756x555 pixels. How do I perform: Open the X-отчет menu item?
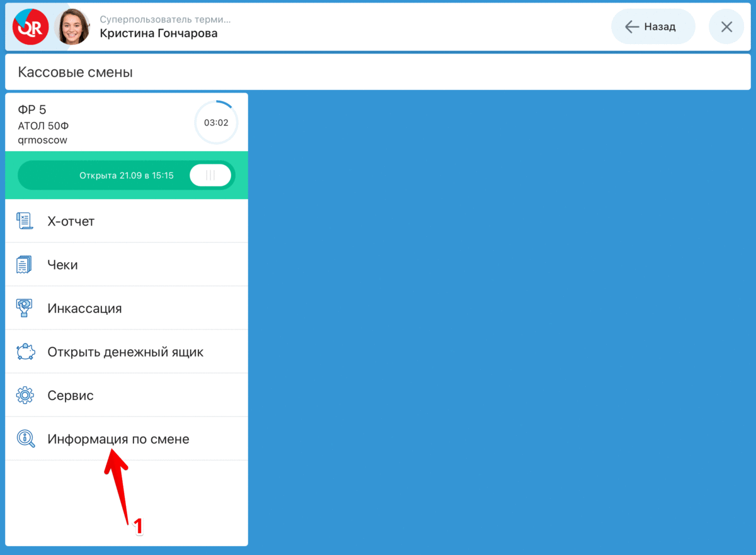tap(71, 221)
